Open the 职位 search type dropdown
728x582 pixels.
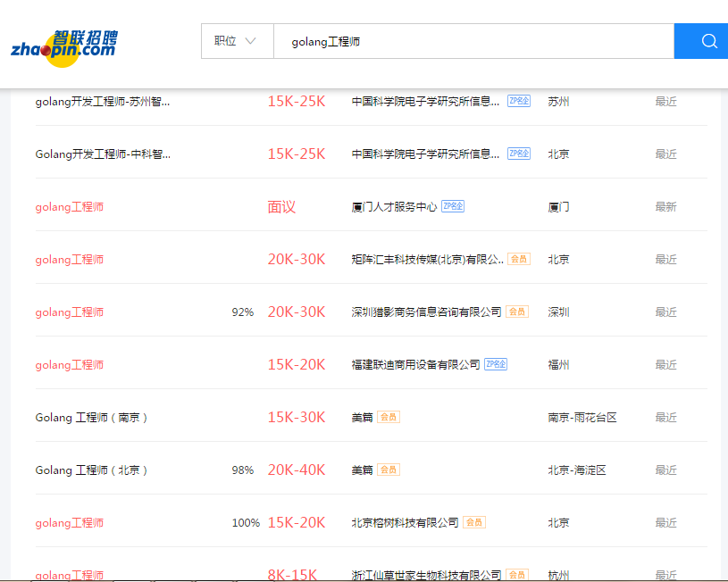(238, 41)
